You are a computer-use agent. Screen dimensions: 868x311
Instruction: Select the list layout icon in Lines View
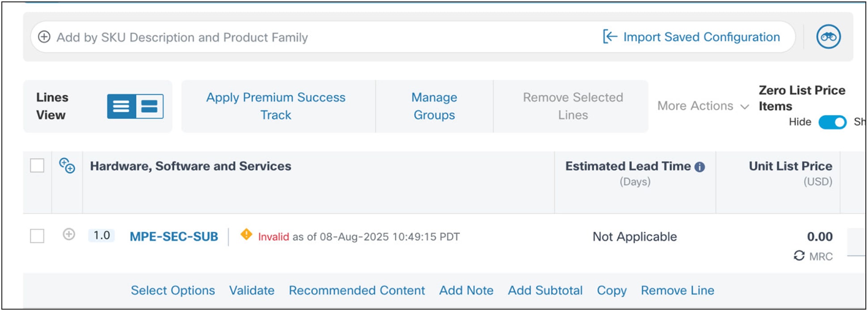coord(122,106)
